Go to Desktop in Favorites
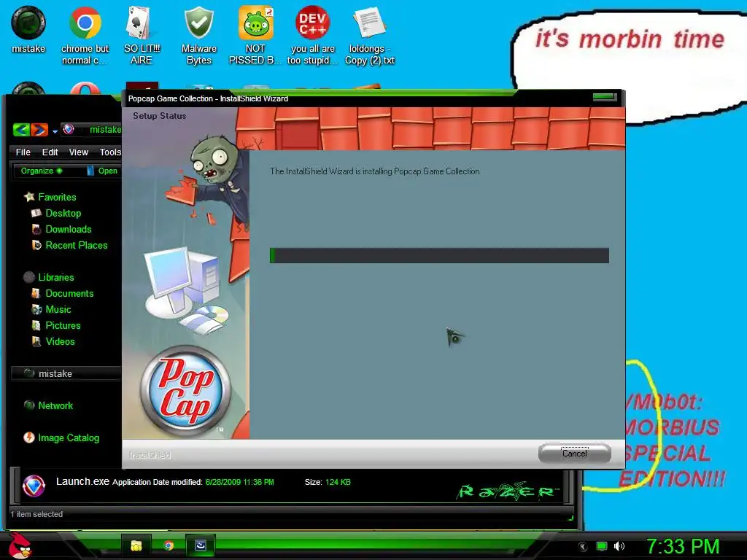 coord(63,214)
